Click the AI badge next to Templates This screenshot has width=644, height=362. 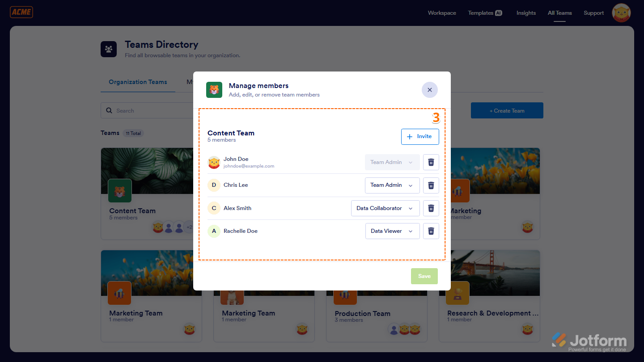point(498,13)
